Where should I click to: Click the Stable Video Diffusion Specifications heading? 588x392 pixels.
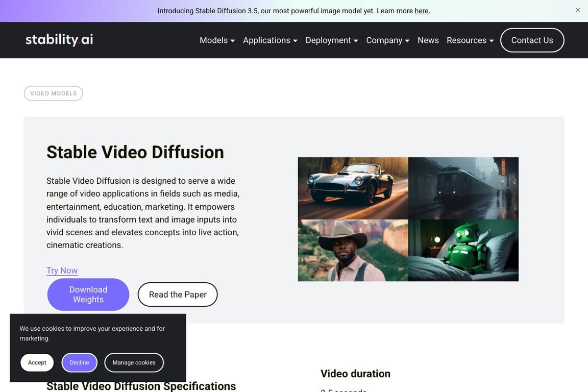(141, 386)
